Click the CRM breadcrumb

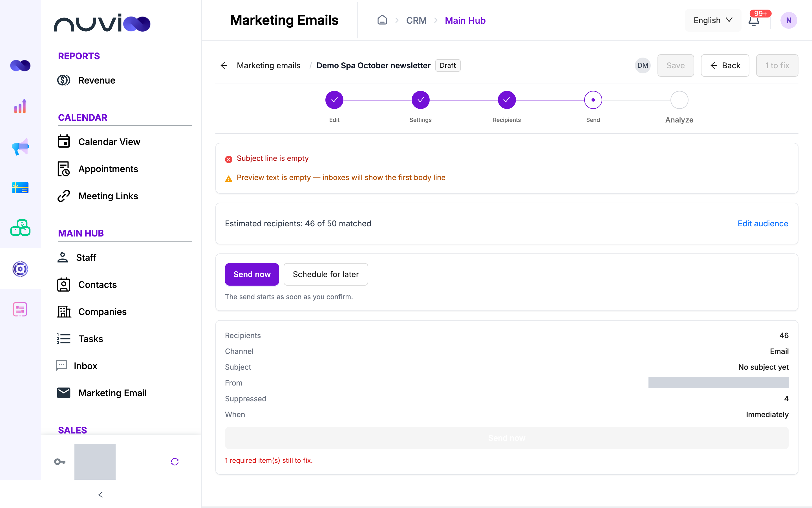point(416,21)
